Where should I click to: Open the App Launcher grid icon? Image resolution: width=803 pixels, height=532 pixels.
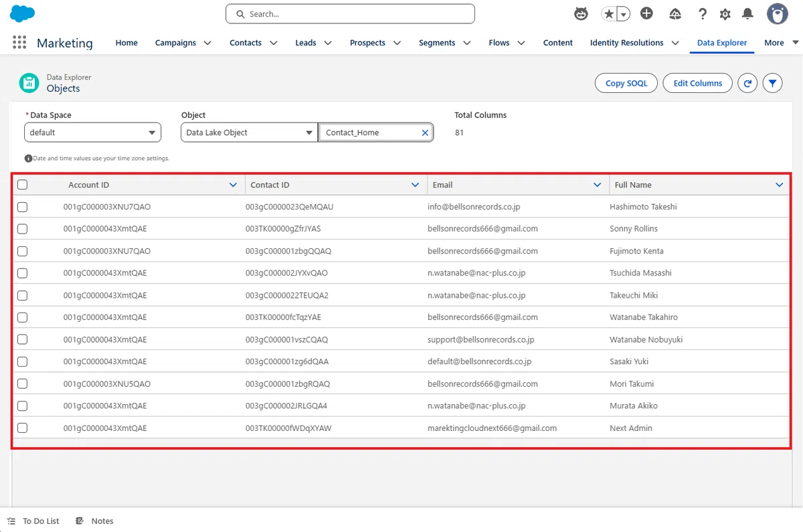[19, 42]
